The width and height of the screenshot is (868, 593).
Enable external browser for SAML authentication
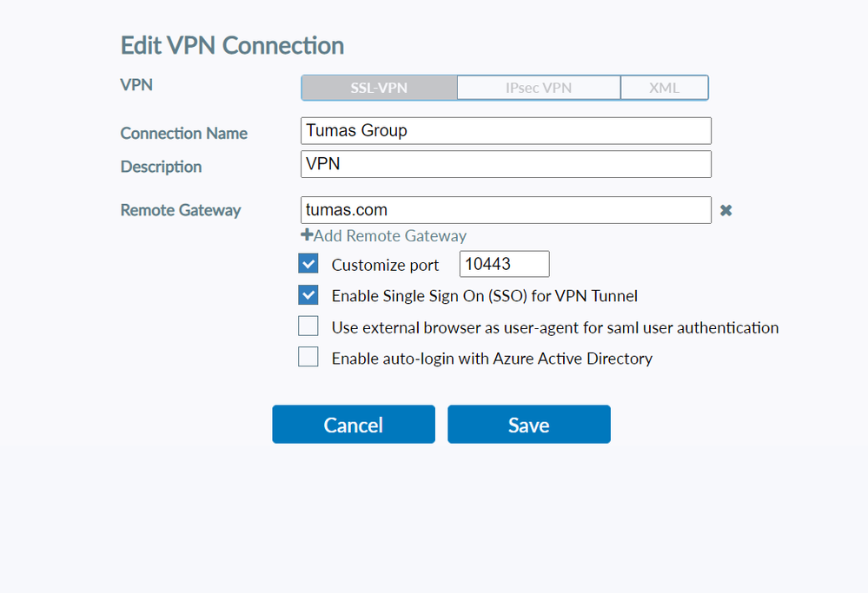click(308, 326)
